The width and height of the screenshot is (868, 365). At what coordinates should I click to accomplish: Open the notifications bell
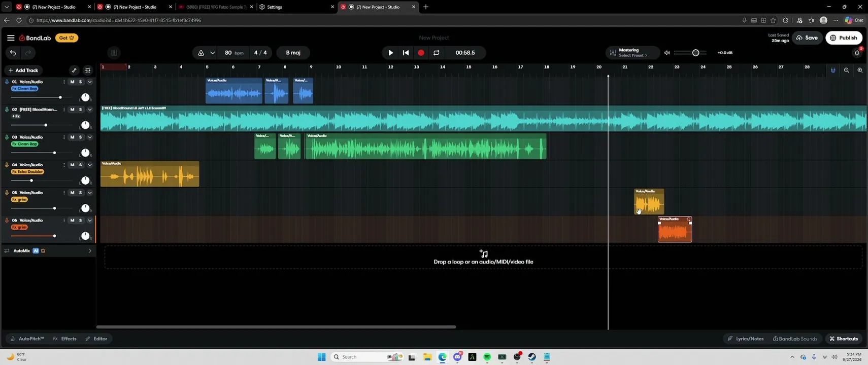tap(857, 53)
